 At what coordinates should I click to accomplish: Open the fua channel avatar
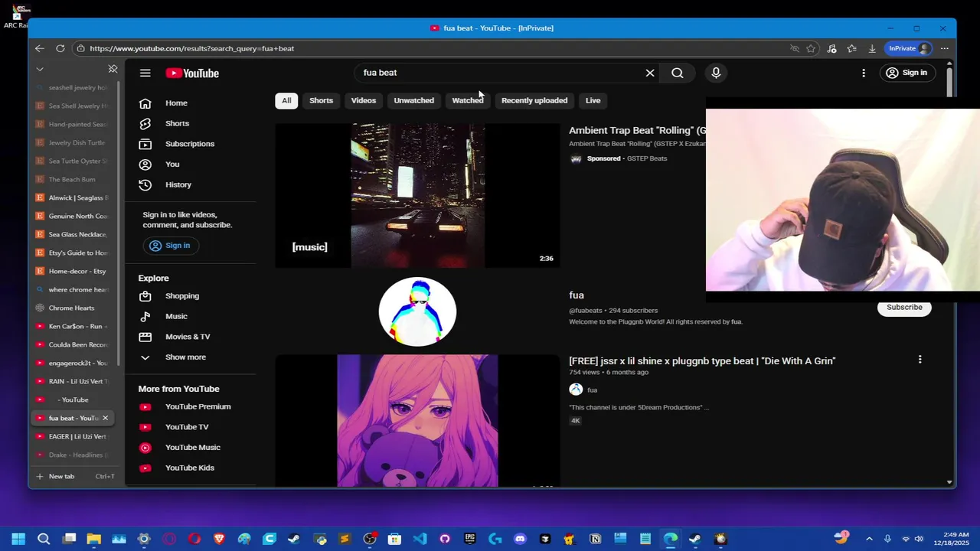coord(417,311)
